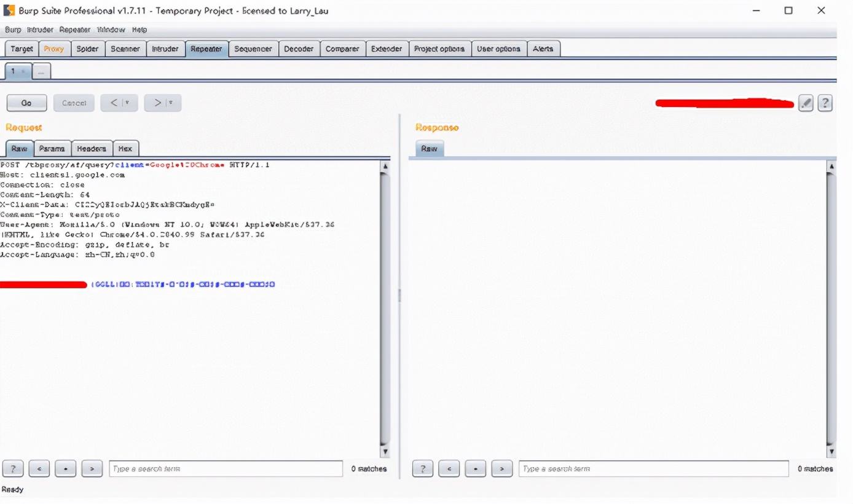Open the Project options tab
Viewport: 853px width, 504px height.
click(439, 49)
